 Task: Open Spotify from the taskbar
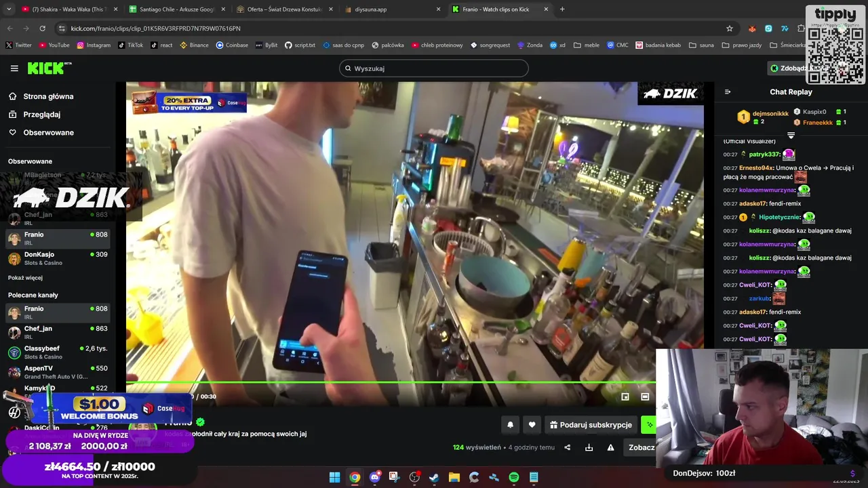(x=514, y=477)
